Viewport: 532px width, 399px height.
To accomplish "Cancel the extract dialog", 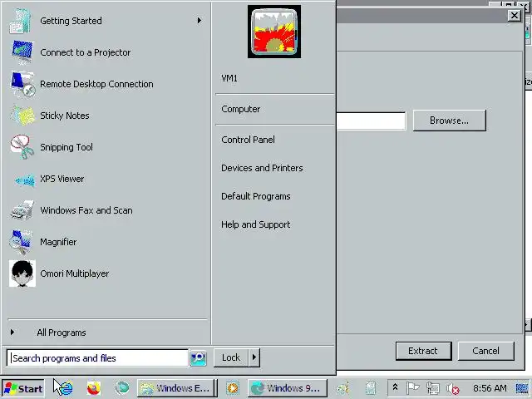I will click(x=485, y=351).
